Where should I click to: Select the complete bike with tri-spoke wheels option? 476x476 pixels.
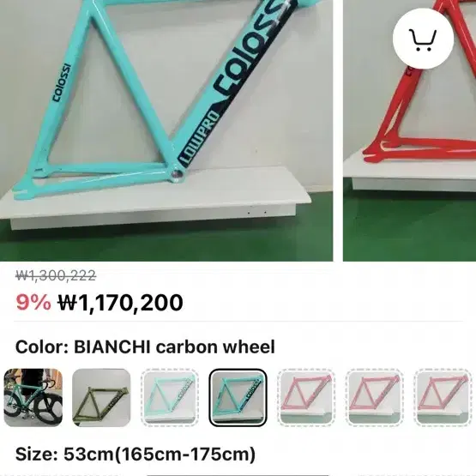(x=33, y=397)
